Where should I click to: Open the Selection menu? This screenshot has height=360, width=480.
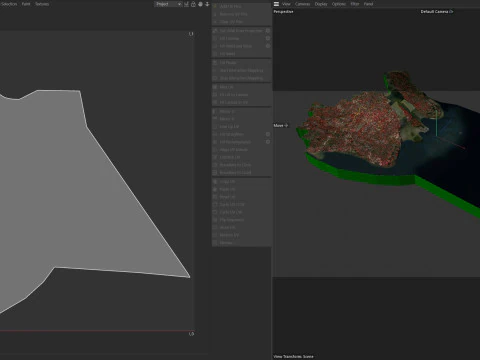(x=9, y=4)
